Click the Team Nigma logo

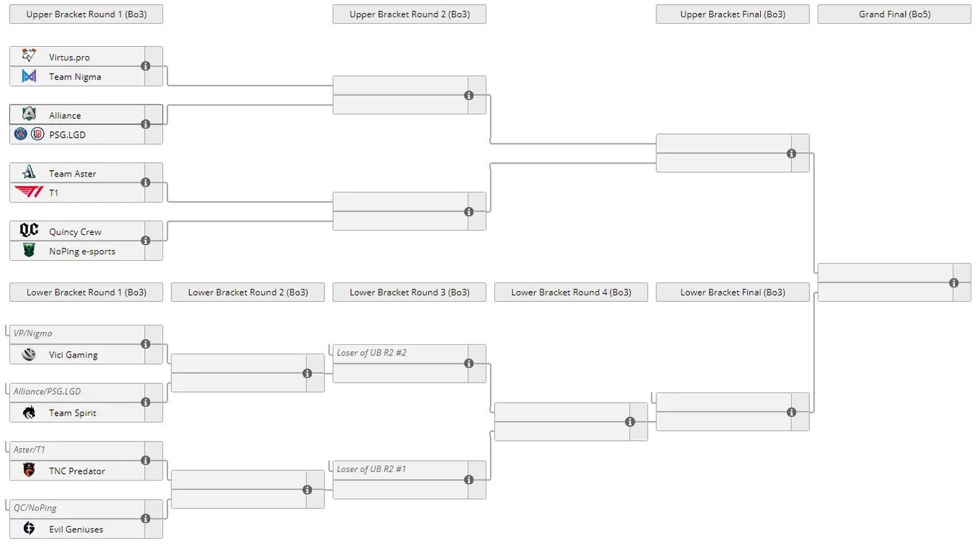pos(29,76)
